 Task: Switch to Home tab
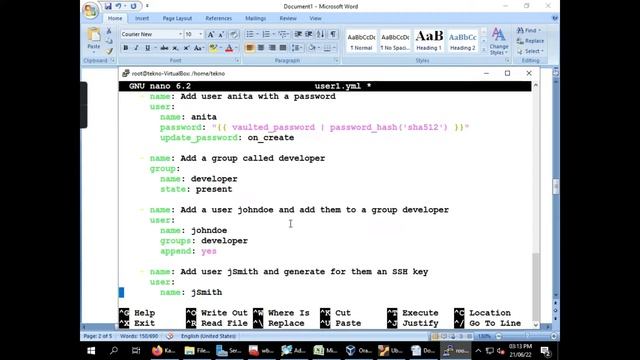coord(115,18)
